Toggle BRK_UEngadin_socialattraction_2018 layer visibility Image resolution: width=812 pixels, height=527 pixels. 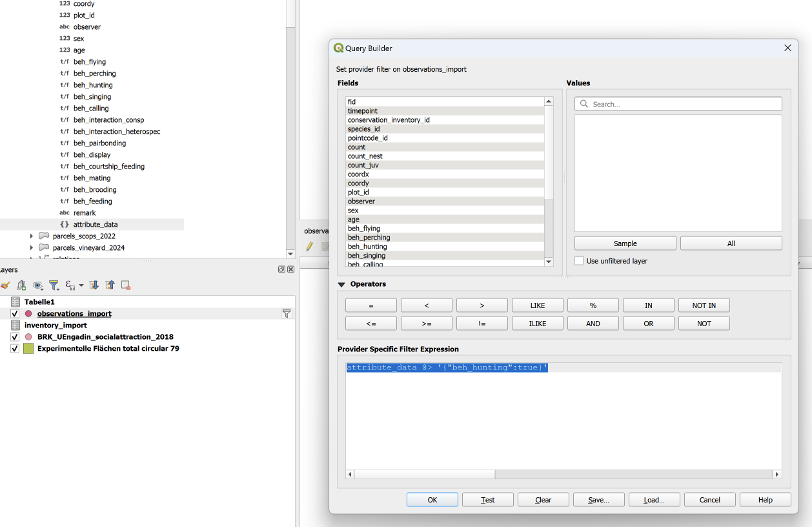pyautogui.click(x=15, y=337)
